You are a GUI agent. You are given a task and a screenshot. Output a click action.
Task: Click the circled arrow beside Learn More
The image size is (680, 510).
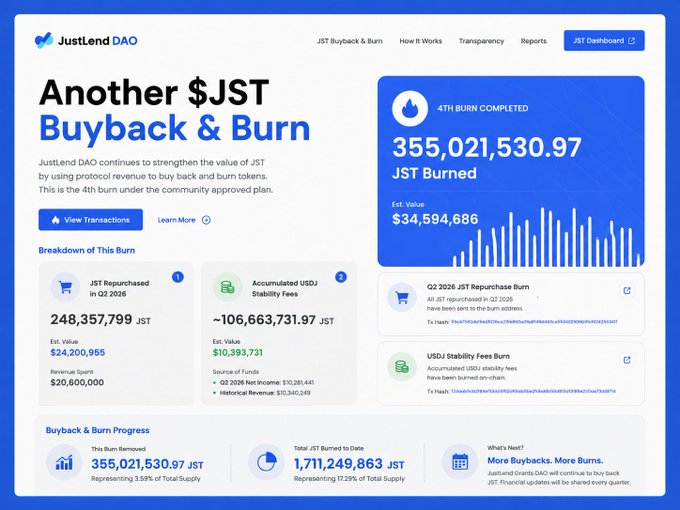coord(206,220)
